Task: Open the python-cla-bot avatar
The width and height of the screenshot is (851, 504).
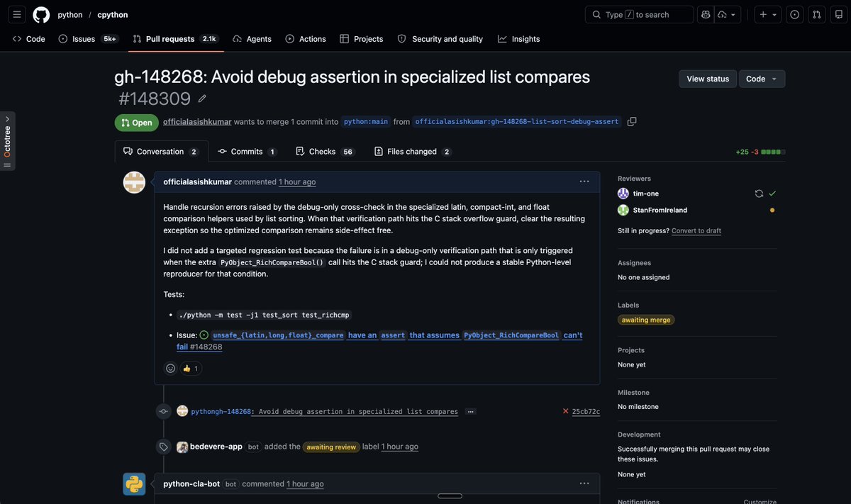Action: coord(134,484)
